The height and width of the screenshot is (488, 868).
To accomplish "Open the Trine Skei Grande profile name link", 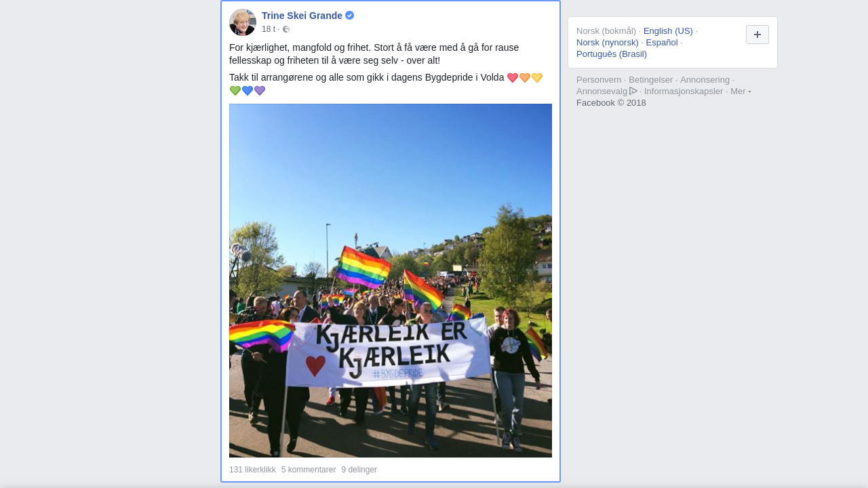I will (x=302, y=16).
